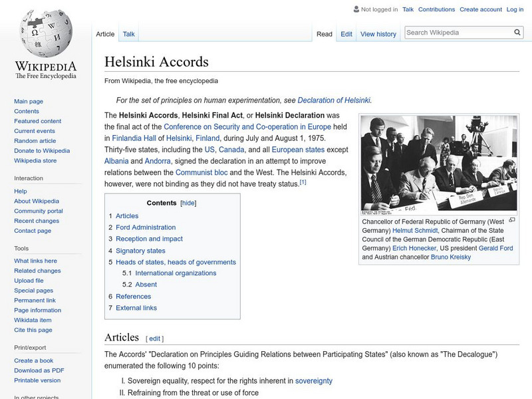Click Upload file
Image resolution: width=532 pixels, height=399 pixels.
point(29,281)
